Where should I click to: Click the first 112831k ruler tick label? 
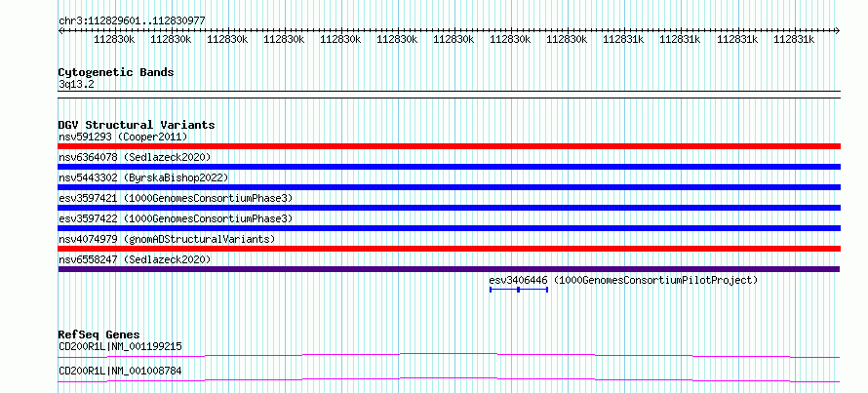623,40
